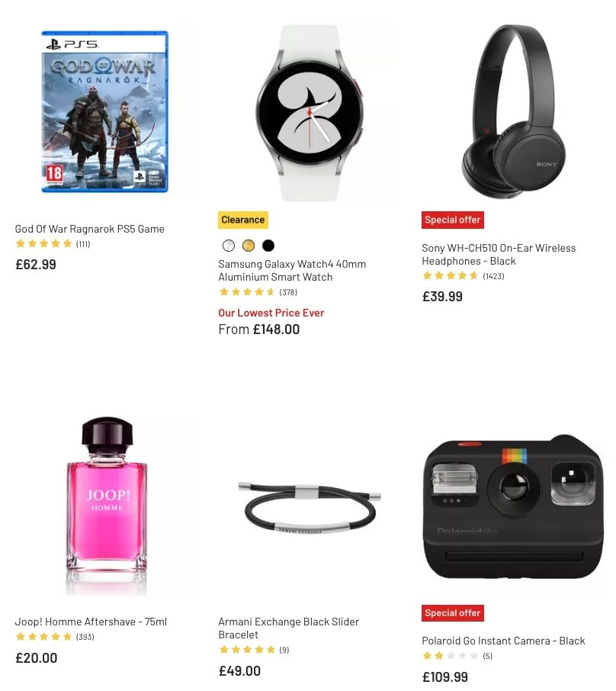Select the black colour swatch for Galaxy Watch4
This screenshot has height=691, width=616.
coord(268,246)
